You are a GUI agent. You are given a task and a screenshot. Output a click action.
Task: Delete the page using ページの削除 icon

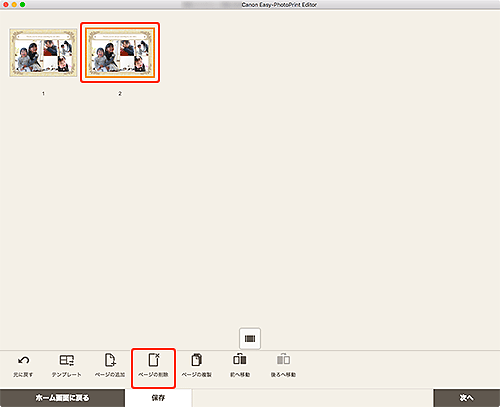(154, 360)
